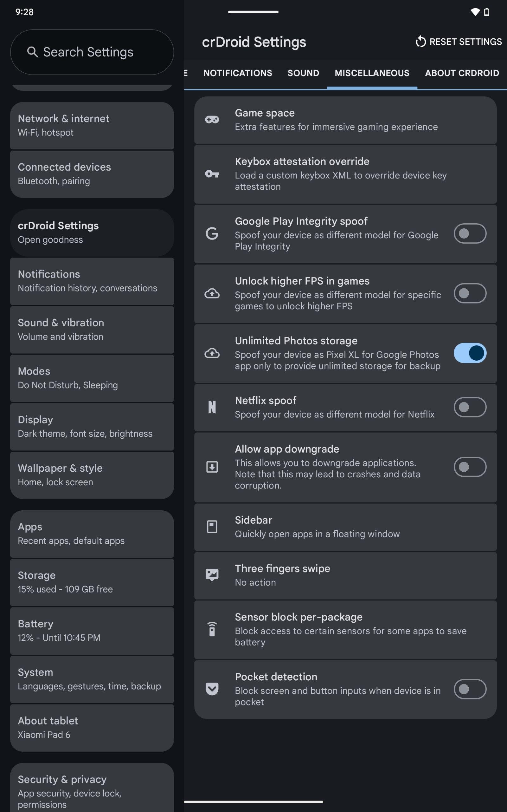
Task: Click the Google G icon
Action: 212,233
